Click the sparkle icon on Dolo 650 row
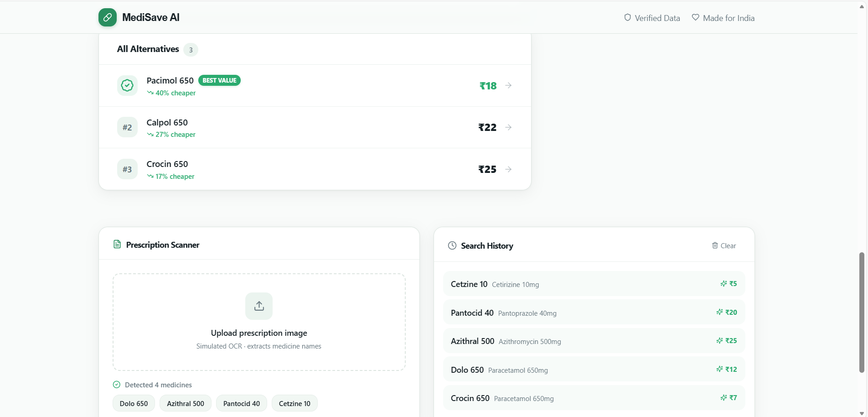 pyautogui.click(x=719, y=369)
